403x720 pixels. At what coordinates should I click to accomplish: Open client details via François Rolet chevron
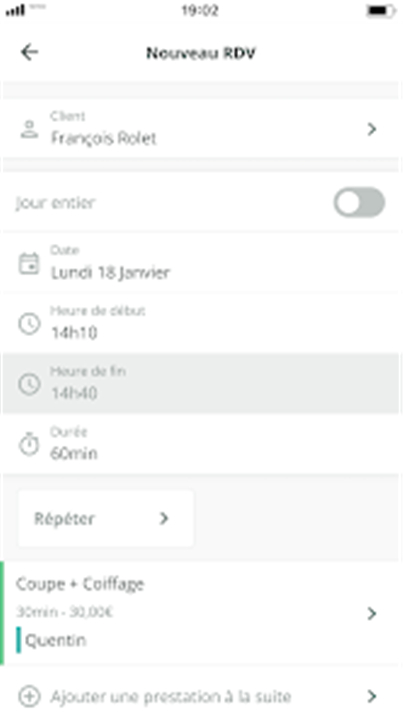[x=372, y=129]
